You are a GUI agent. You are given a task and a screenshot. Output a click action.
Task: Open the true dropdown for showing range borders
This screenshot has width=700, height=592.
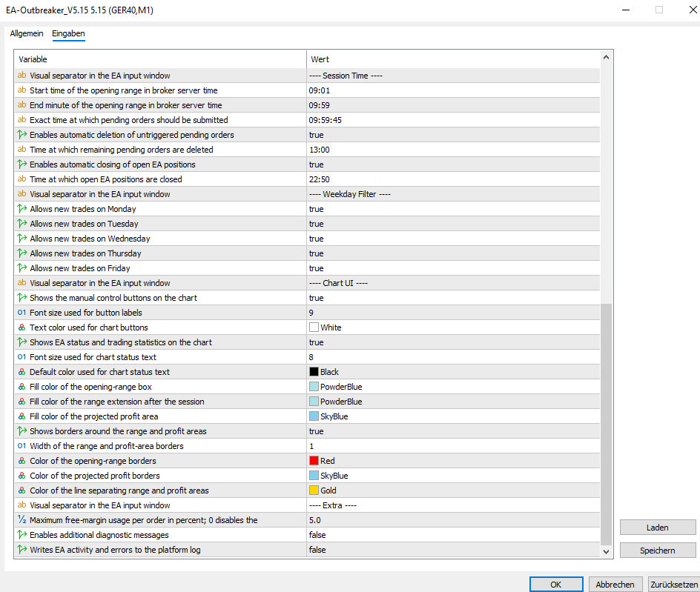pos(453,431)
